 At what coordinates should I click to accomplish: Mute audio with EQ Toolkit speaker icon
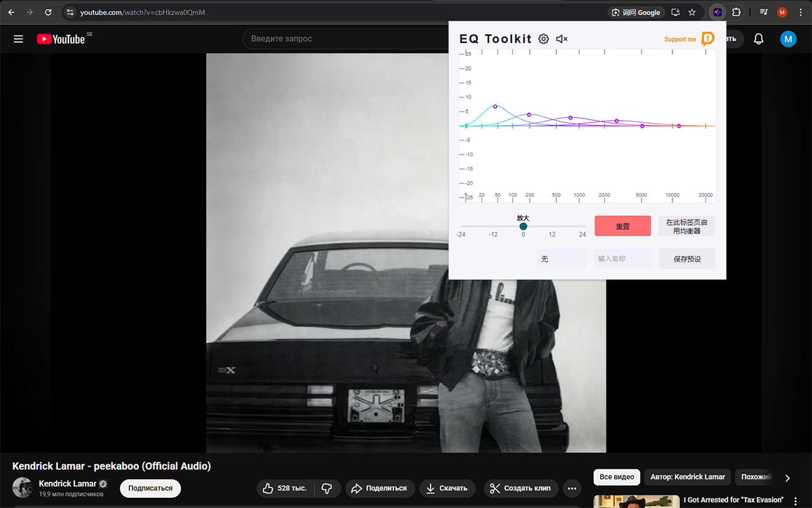tap(561, 39)
